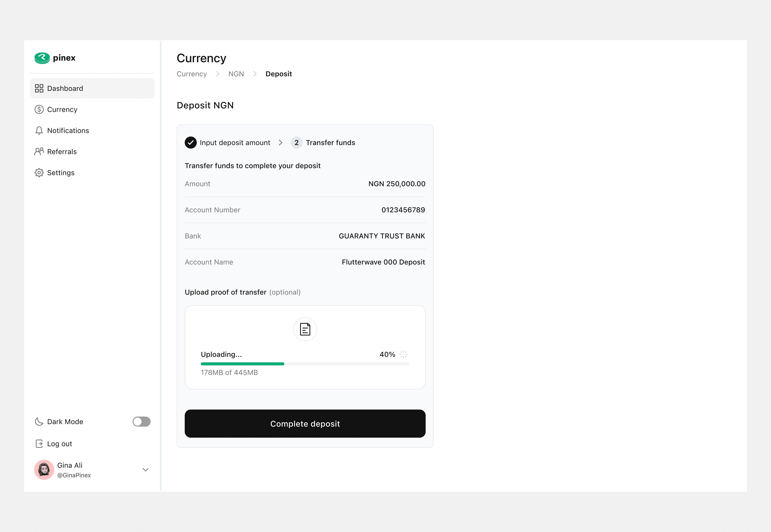Open Notifications via the bell icon
Image resolution: width=771 pixels, height=532 pixels.
coord(39,130)
